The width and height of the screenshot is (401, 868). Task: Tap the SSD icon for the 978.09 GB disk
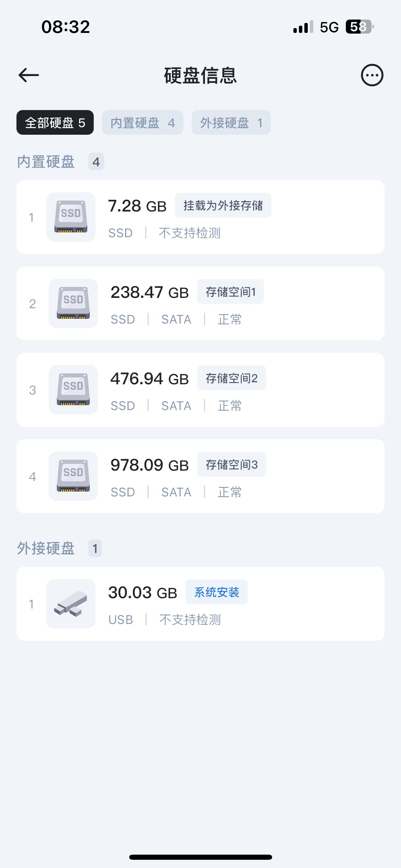[73, 476]
